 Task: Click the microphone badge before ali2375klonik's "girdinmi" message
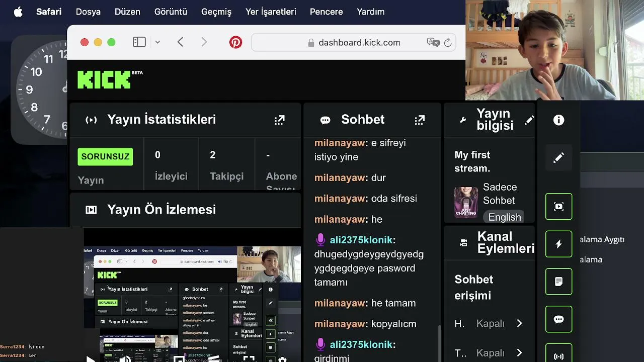[x=320, y=344]
